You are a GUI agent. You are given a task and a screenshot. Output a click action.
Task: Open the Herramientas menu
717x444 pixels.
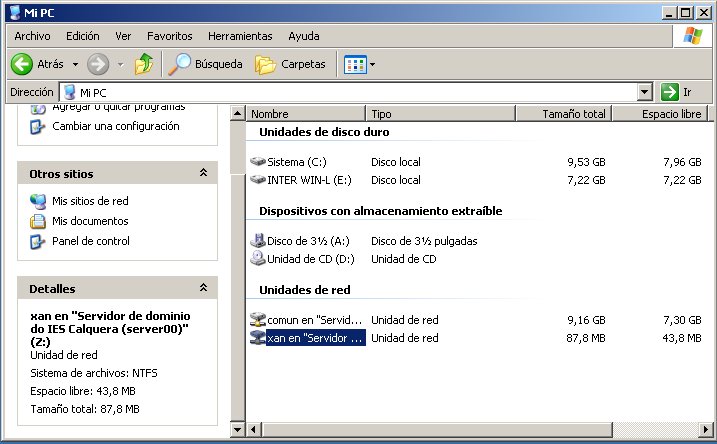240,36
